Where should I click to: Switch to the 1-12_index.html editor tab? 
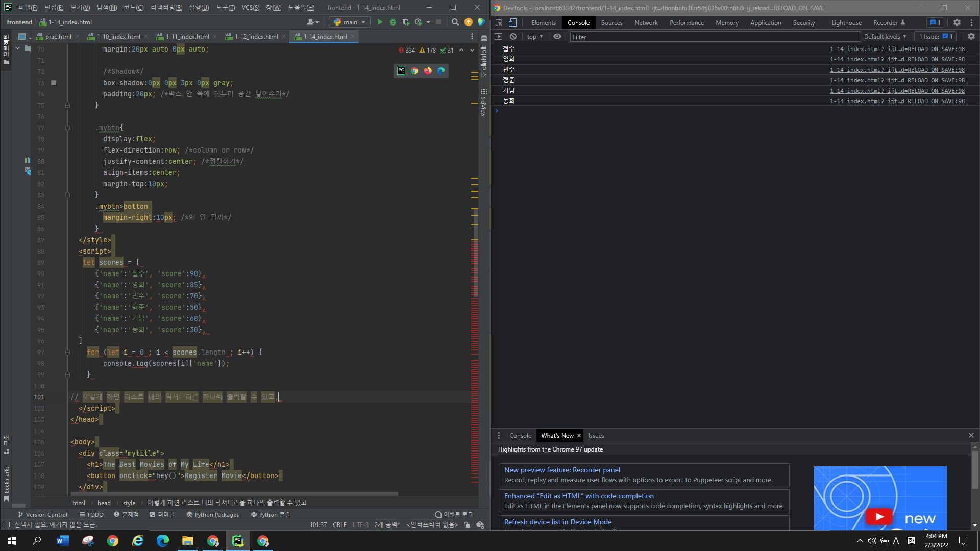[x=256, y=37]
